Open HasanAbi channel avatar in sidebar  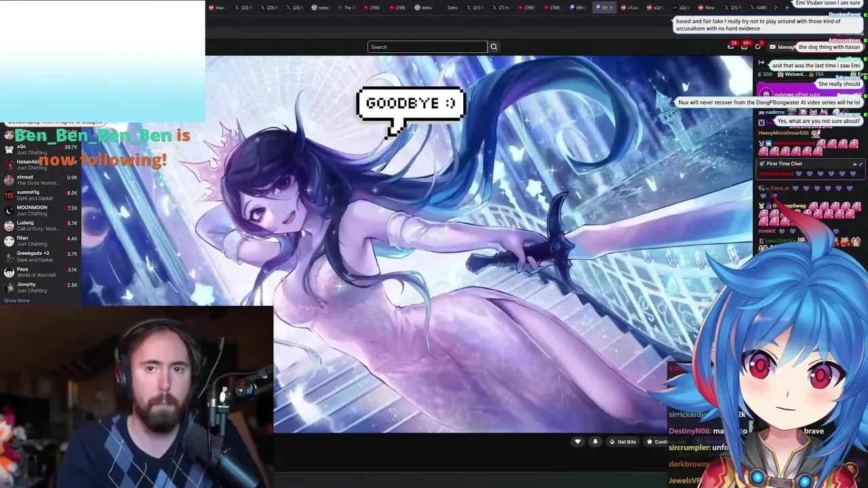[9, 165]
